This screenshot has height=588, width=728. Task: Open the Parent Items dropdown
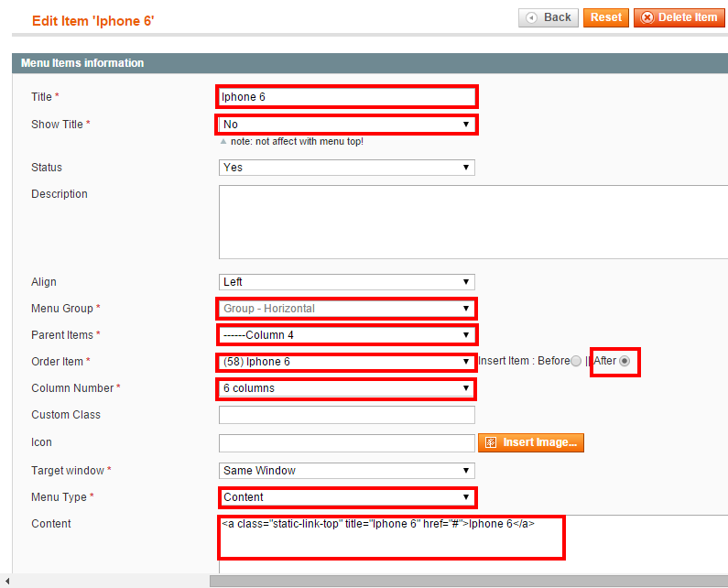(347, 335)
